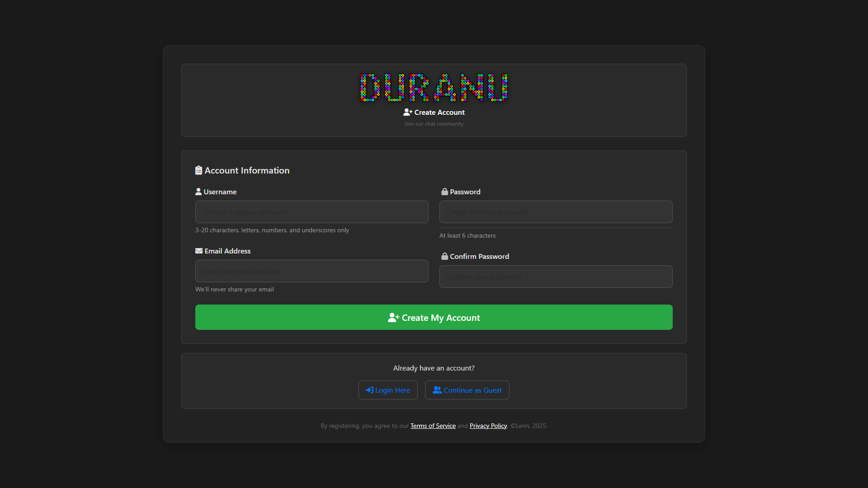Screen dimensions: 868x488
Task: Focus the Password input field
Action: click(556, 212)
